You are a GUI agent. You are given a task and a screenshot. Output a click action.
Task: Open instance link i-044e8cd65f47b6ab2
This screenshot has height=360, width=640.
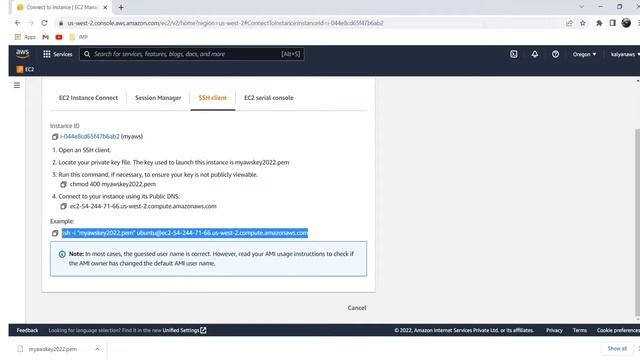point(90,136)
